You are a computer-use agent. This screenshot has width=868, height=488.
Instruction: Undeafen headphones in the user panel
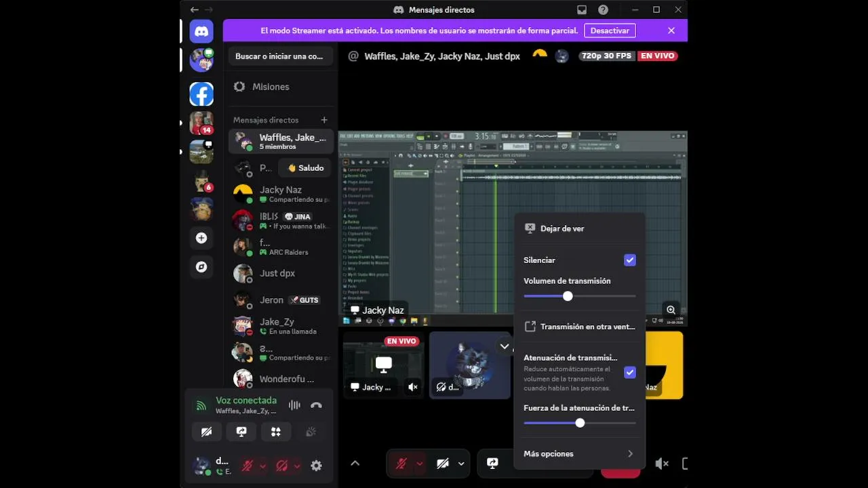point(282,466)
